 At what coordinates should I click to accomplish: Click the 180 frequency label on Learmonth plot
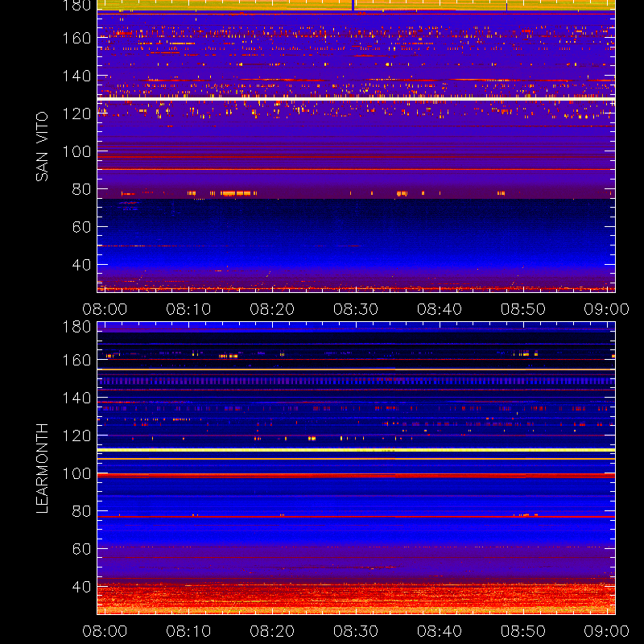[x=76, y=327]
